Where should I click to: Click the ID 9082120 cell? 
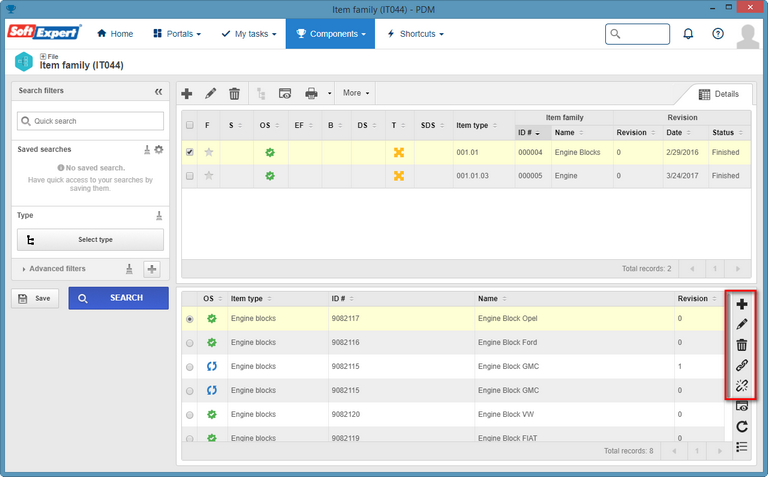pos(346,414)
